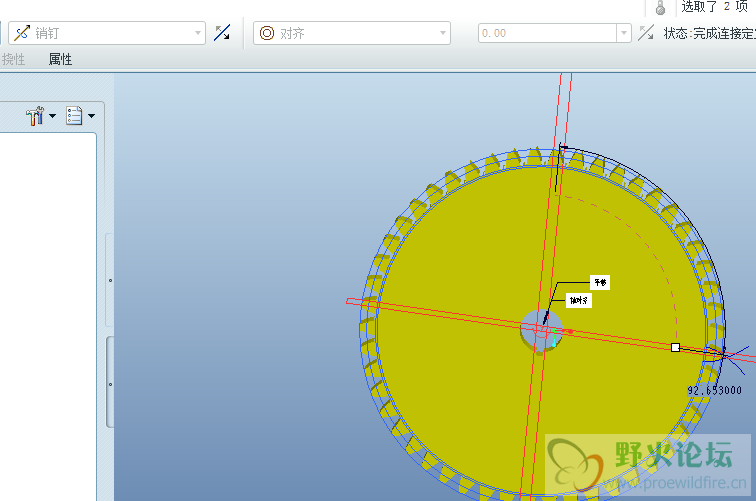756x501 pixels.
Task: Click the upper panel collapse handle
Action: [x=110, y=281]
